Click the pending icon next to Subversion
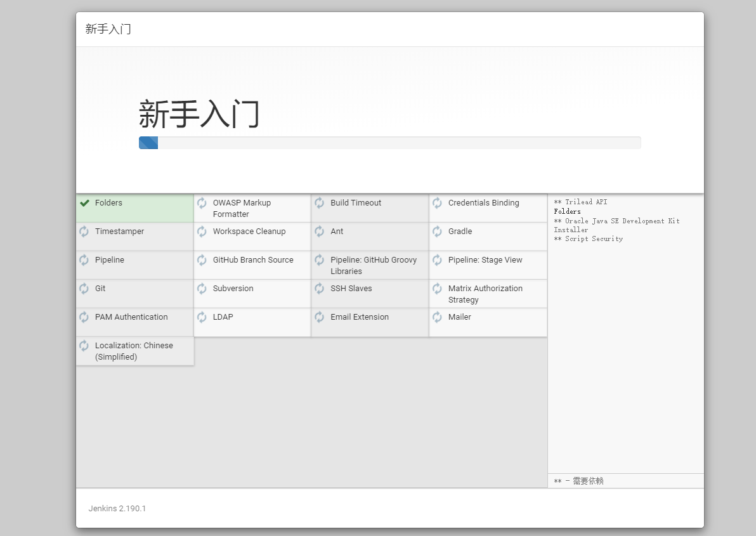The width and height of the screenshot is (756, 536). pos(202,289)
